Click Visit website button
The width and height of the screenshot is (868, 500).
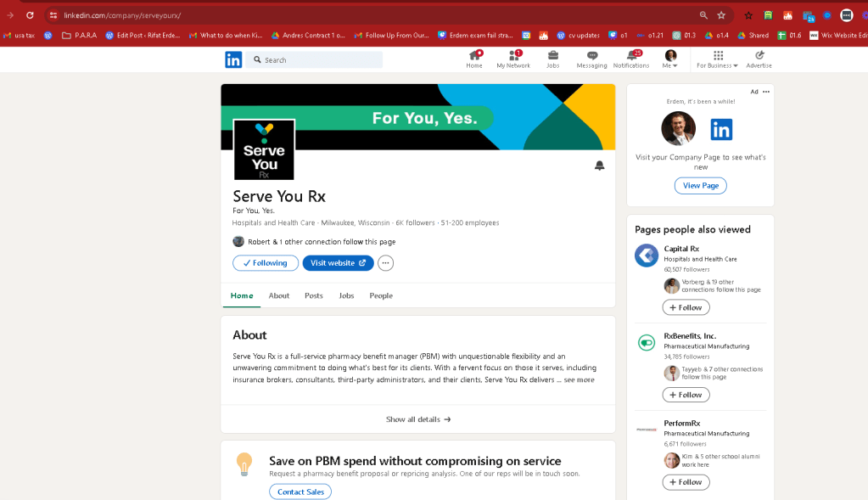[339, 263]
